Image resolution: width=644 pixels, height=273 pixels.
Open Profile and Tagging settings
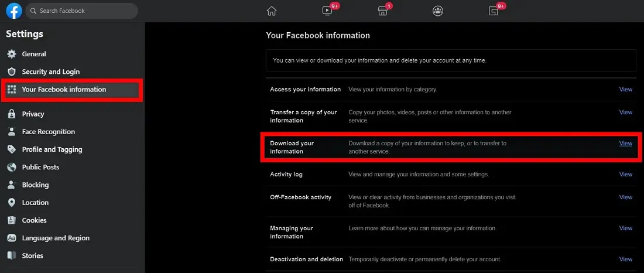pos(52,149)
